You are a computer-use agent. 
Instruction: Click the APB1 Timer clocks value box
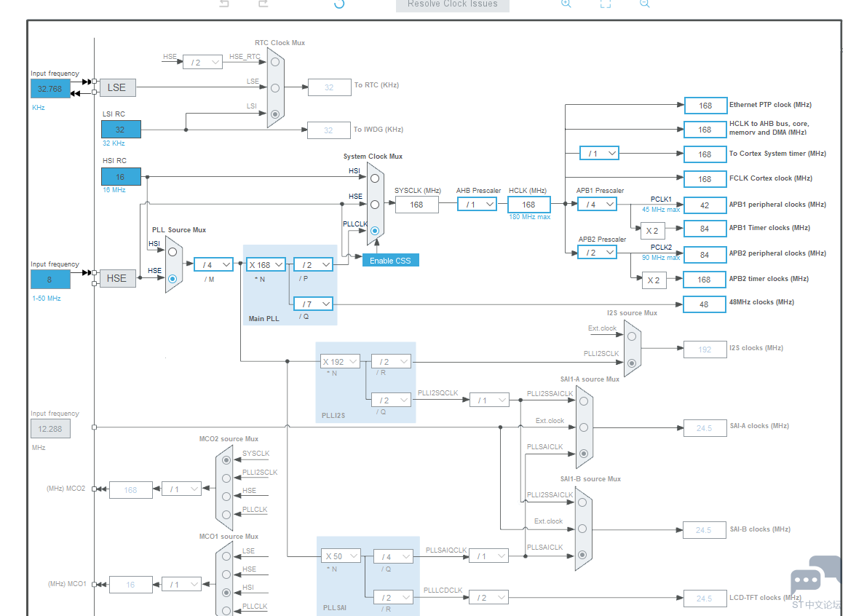[x=705, y=229]
